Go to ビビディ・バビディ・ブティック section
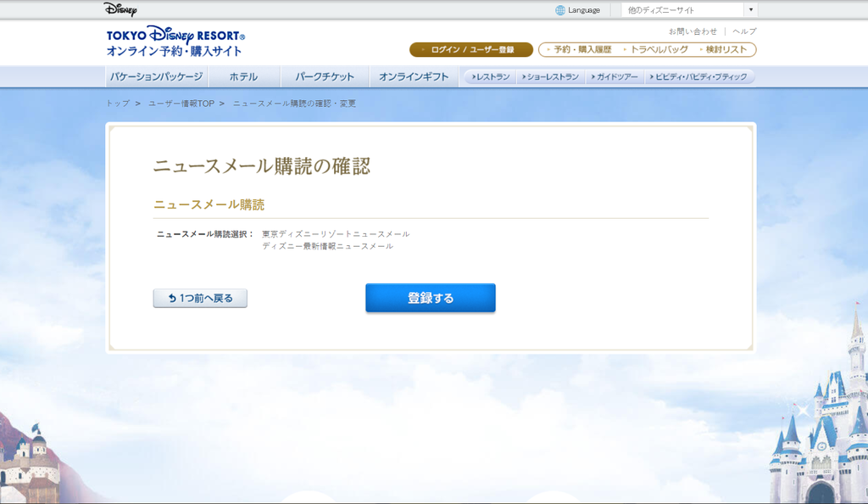868x504 pixels. point(698,77)
